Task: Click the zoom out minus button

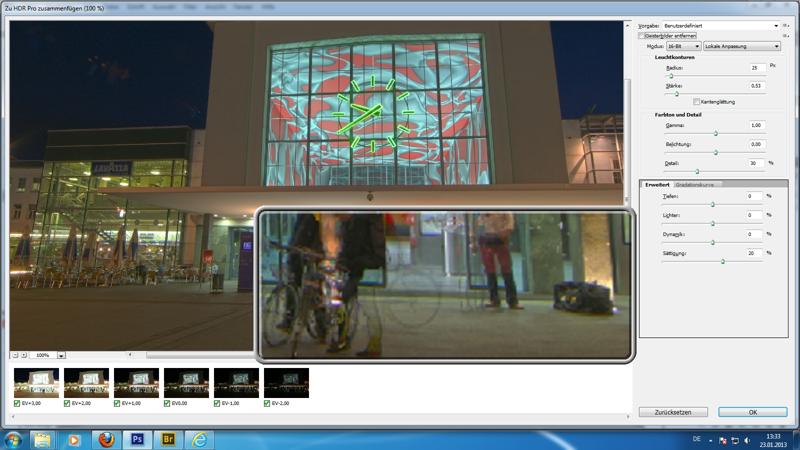Action: click(15, 355)
